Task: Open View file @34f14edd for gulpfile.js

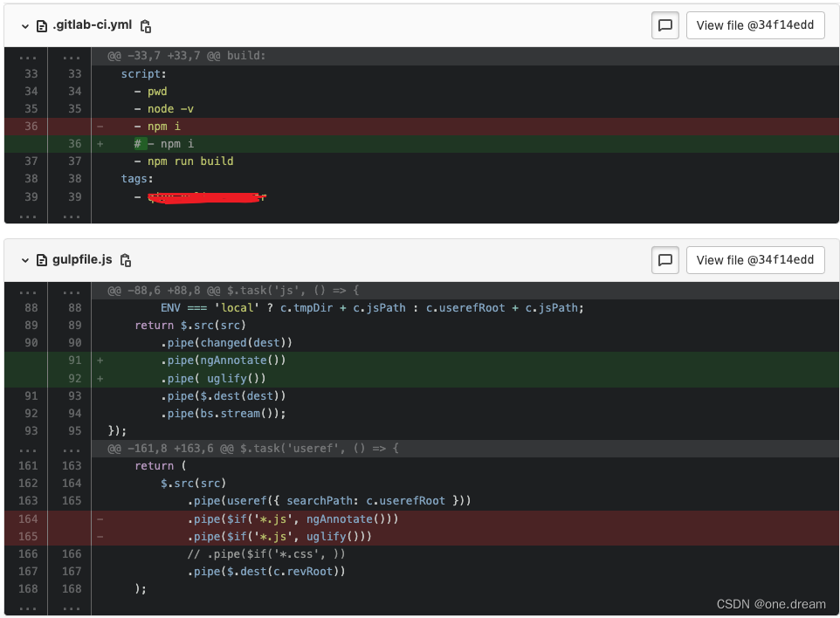Action: tap(754, 259)
